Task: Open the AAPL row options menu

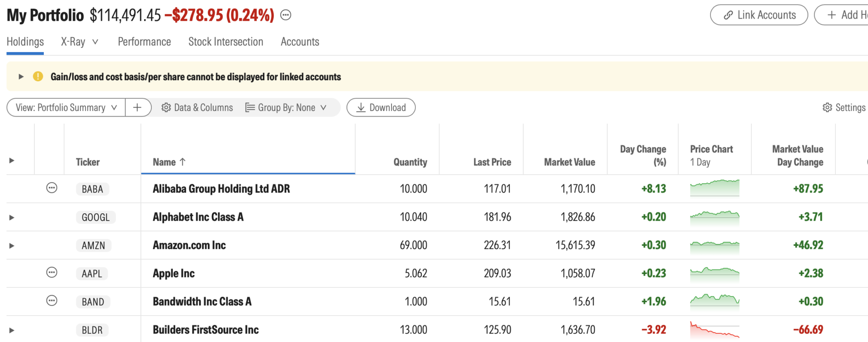Action: [x=52, y=272]
